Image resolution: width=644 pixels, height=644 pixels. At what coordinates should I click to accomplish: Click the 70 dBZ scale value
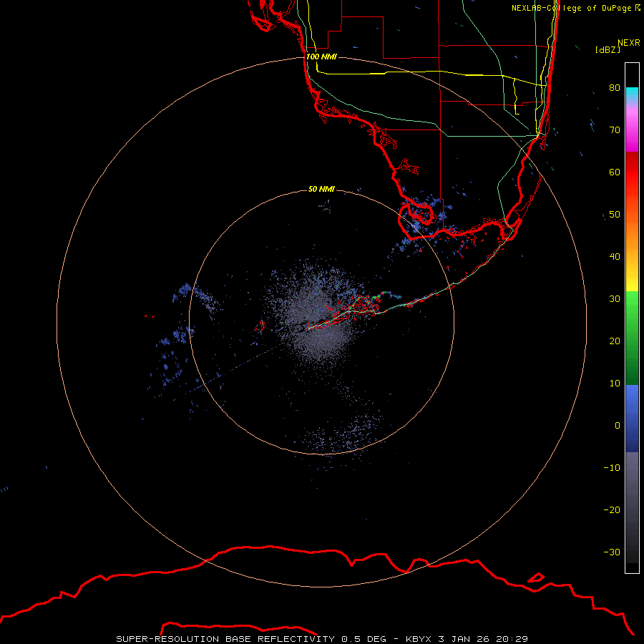pos(615,130)
